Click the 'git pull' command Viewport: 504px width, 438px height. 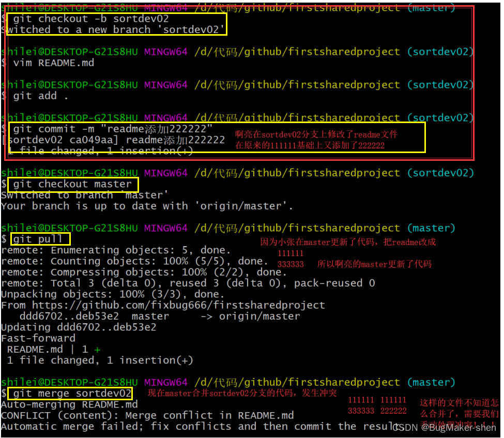[37, 239]
